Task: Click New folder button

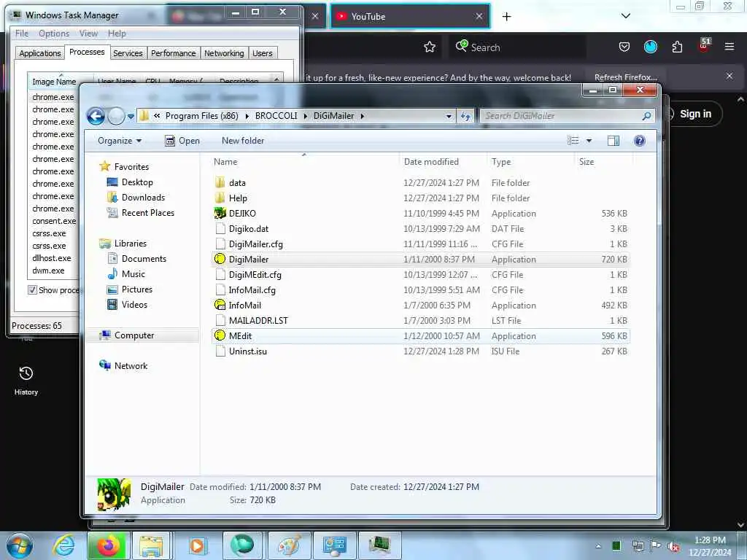Action: pyautogui.click(x=242, y=141)
